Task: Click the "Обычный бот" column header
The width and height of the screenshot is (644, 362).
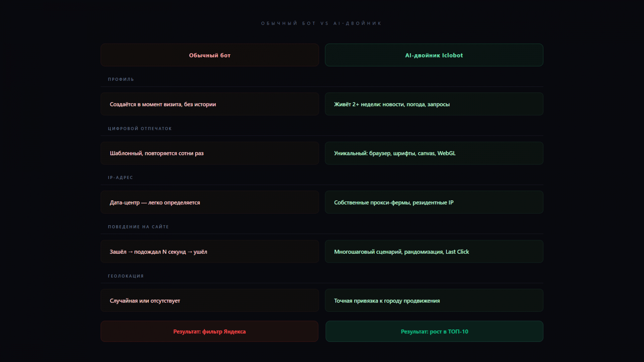Action: coord(210,55)
